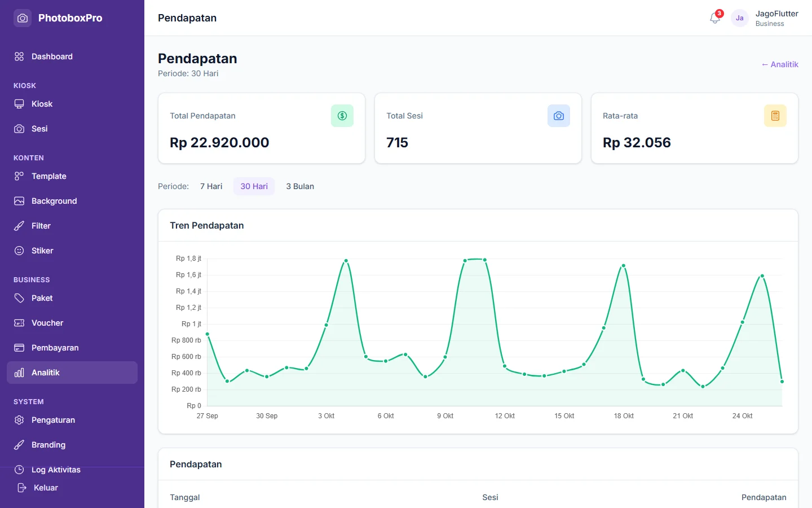Click the 18 Okt axis label
The width and height of the screenshot is (812, 508).
tap(624, 416)
